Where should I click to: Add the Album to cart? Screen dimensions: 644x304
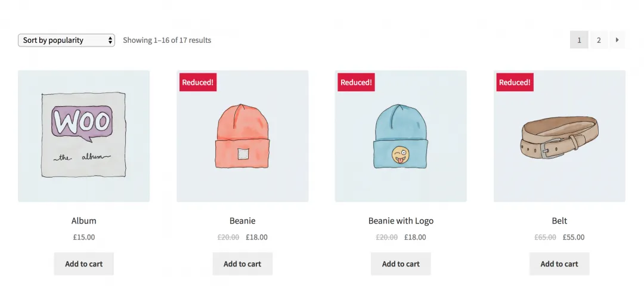point(84,263)
